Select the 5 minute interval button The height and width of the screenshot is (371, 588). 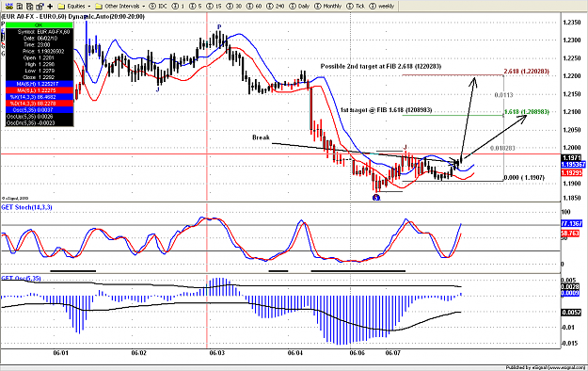[196, 6]
